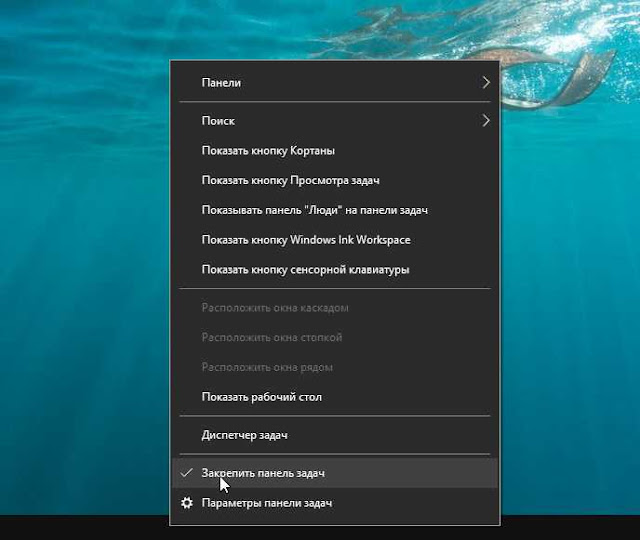Click the underwater desktop wallpaper to dismiss menu
This screenshot has height=540, width=640.
[x=82, y=245]
